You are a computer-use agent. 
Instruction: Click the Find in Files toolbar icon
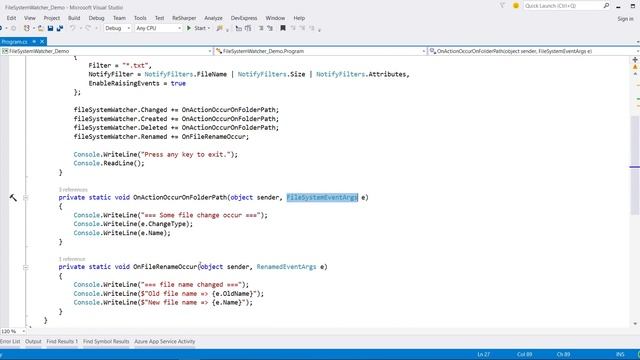[x=220, y=28]
